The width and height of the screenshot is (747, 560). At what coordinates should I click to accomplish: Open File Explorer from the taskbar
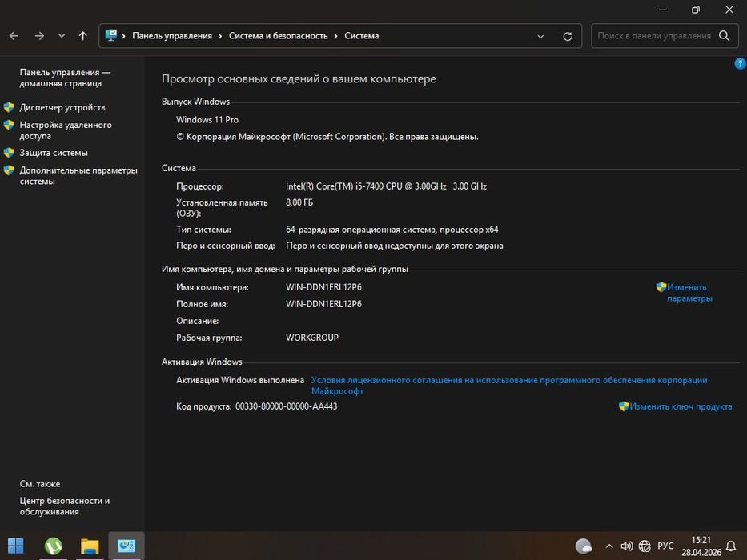[x=90, y=546]
